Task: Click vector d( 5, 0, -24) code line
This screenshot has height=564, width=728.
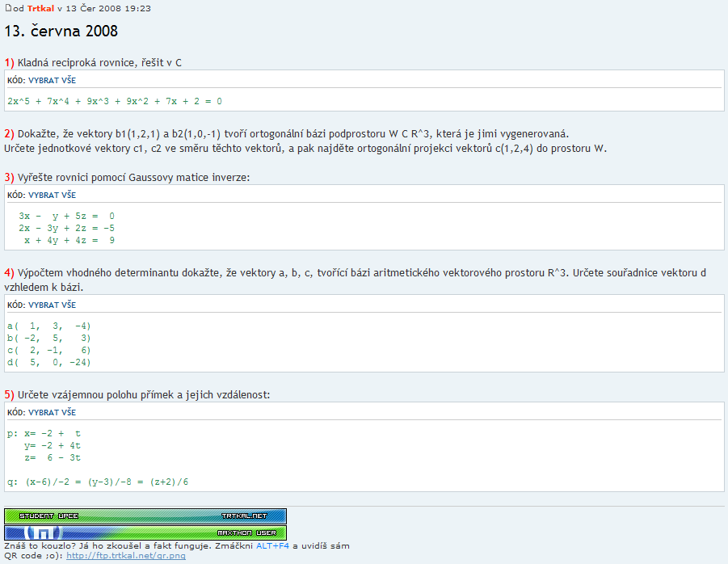Action: click(x=49, y=362)
